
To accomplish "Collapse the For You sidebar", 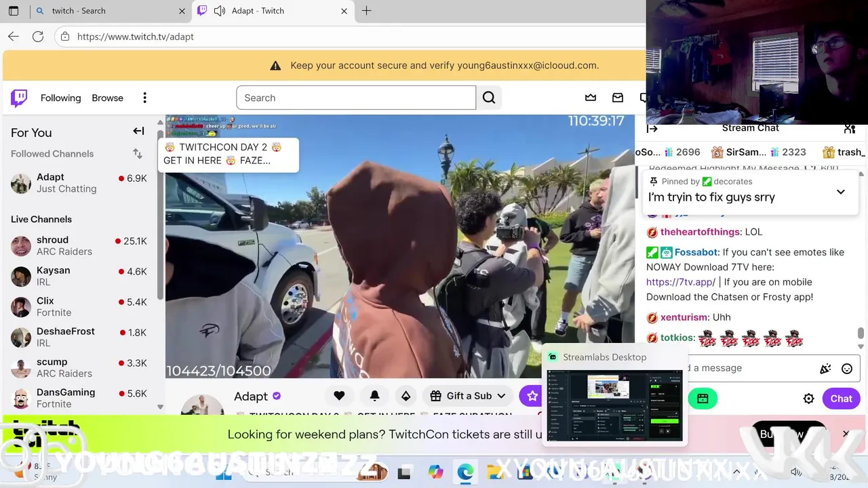I will coord(138,131).
